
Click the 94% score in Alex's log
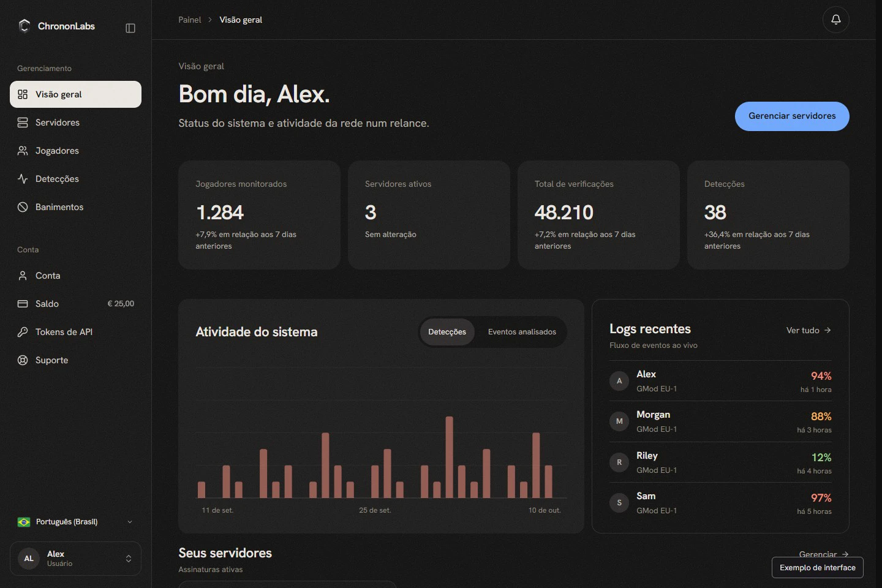[821, 376]
